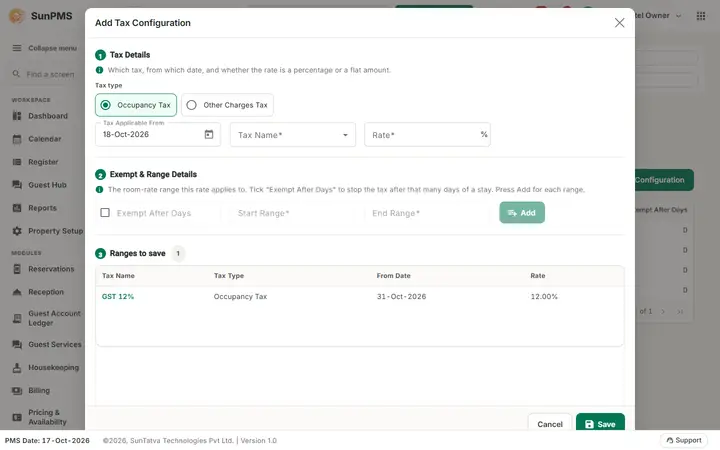Click the 12.00% rate cell
The width and height of the screenshot is (720, 450).
coord(544,296)
